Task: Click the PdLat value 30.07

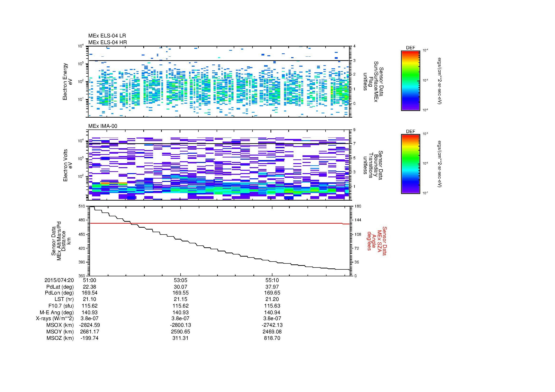Action: (181, 287)
